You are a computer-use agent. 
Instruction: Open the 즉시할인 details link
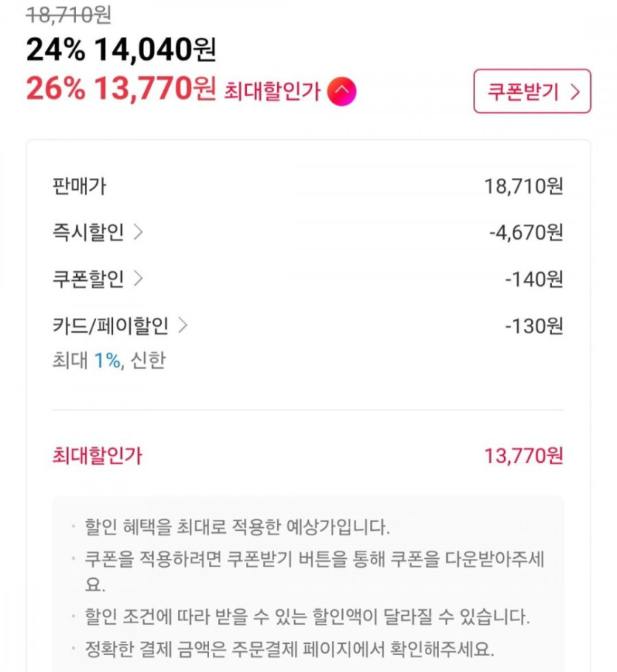pyautogui.click(x=89, y=233)
